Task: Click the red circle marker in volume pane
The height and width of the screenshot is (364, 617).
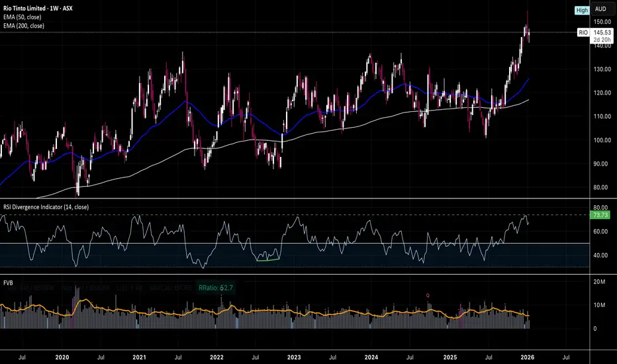Action: tap(428, 295)
